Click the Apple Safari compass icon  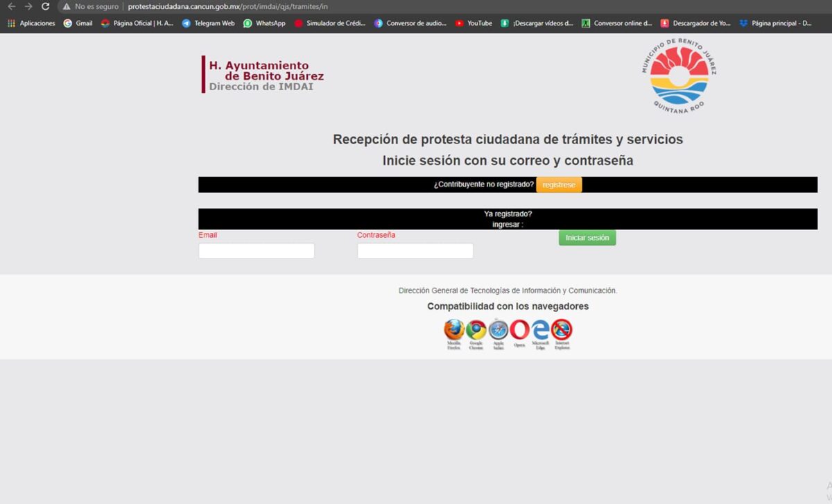[x=498, y=330]
